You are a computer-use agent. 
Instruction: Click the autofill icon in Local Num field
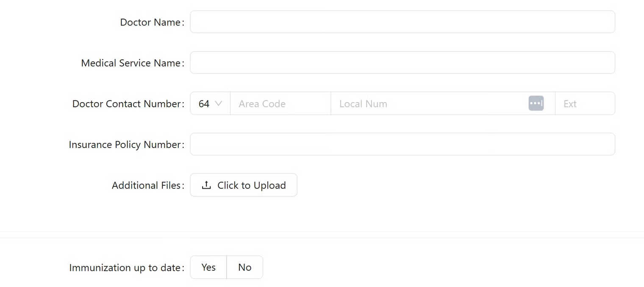pyautogui.click(x=536, y=103)
